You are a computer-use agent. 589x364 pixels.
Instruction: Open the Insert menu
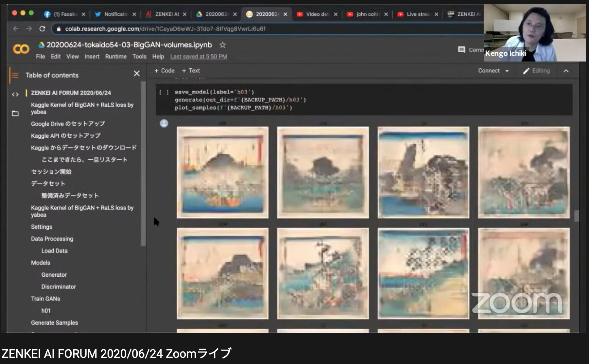click(x=92, y=57)
